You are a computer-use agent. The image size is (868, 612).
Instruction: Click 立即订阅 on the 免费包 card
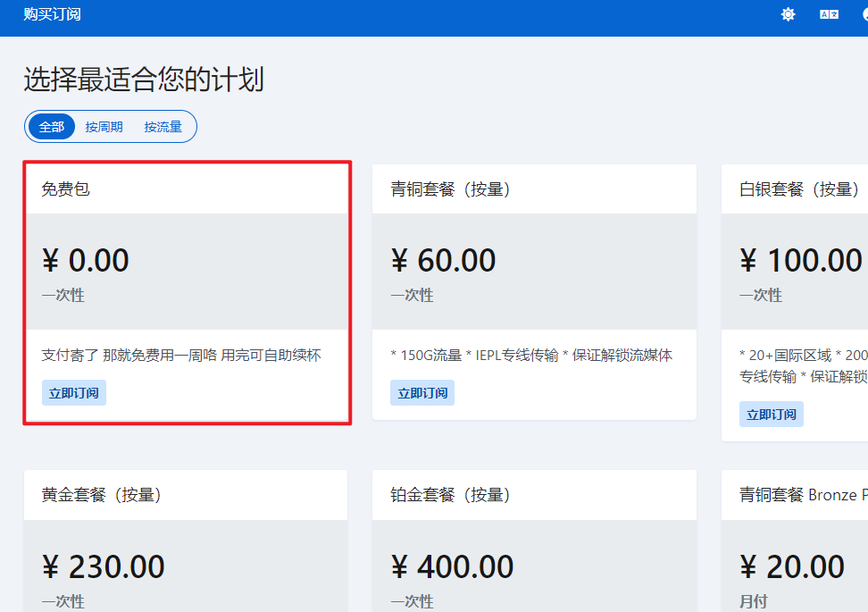[74, 393]
